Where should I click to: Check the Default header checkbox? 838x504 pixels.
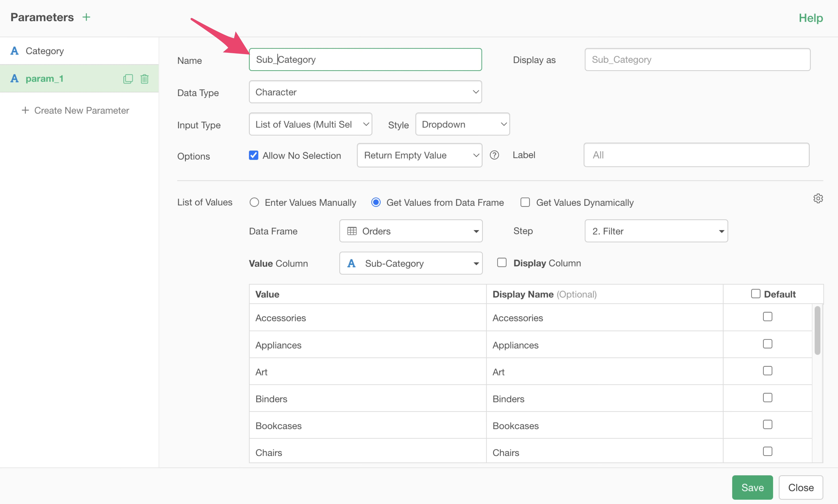755,294
